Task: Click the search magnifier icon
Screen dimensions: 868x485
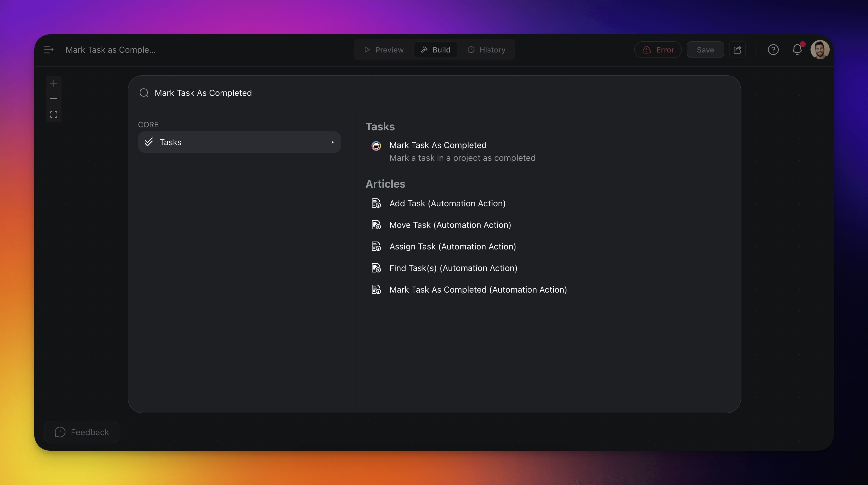Action: pyautogui.click(x=144, y=93)
